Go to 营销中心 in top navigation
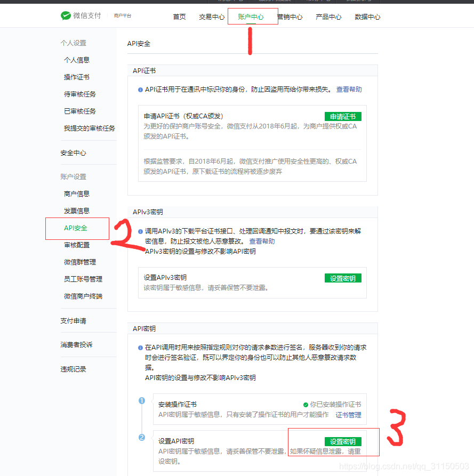This screenshot has width=474, height=476. pos(290,17)
